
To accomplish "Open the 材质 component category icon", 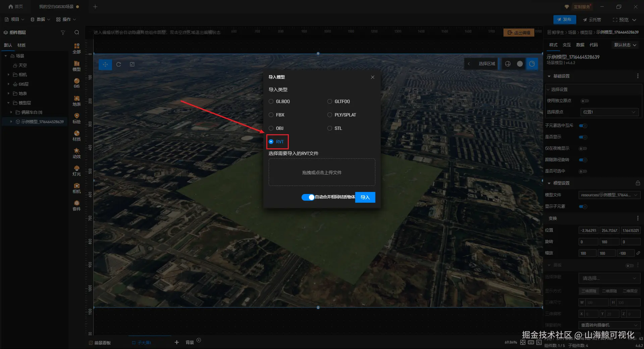I will coord(77,136).
